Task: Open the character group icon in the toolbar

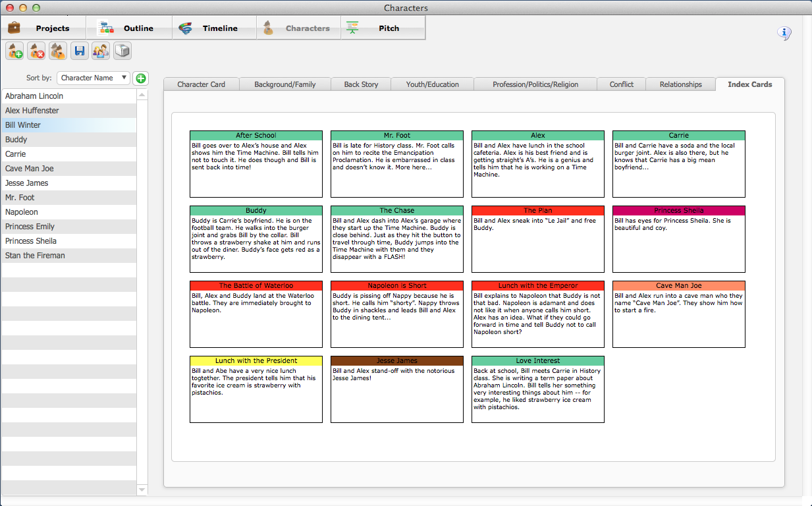Action: [x=101, y=51]
